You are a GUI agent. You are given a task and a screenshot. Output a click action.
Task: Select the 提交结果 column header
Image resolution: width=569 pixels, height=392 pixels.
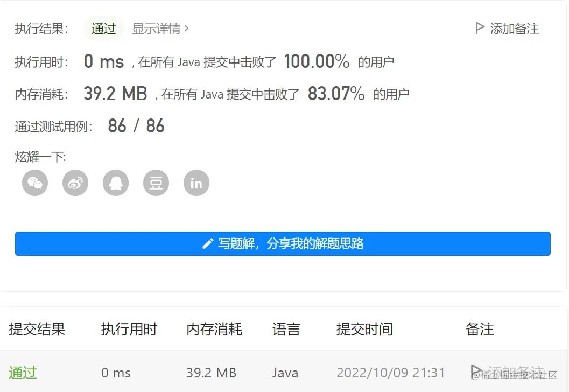coord(37,330)
